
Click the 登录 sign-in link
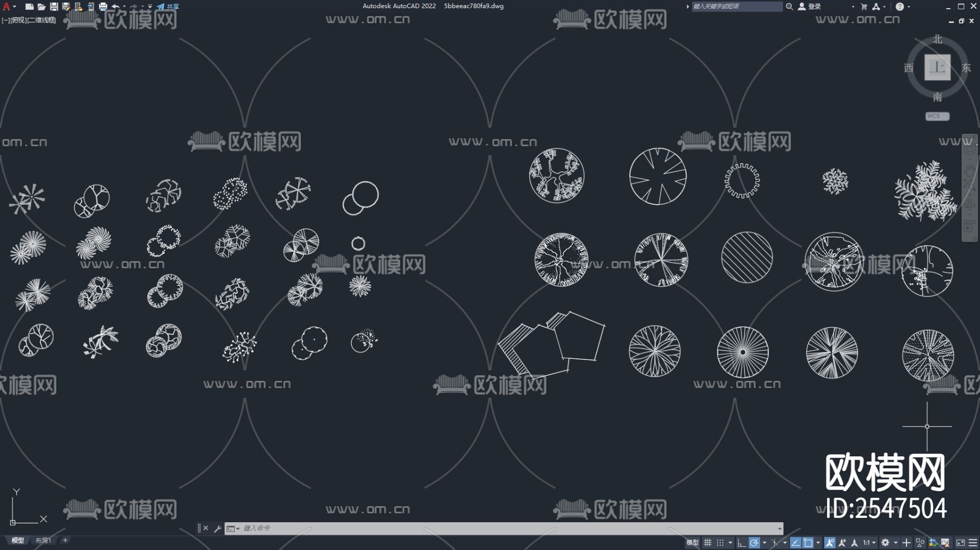812,7
